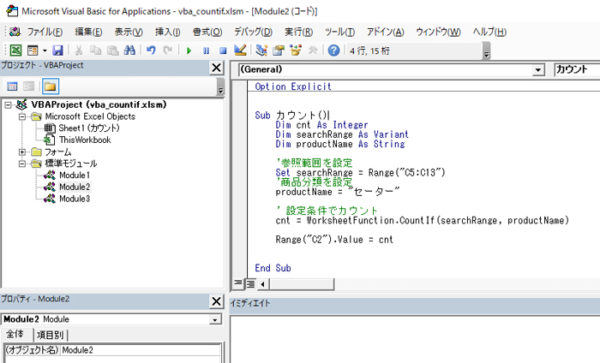
Task: Open the デバッグ(D) menu
Action: pos(253,32)
